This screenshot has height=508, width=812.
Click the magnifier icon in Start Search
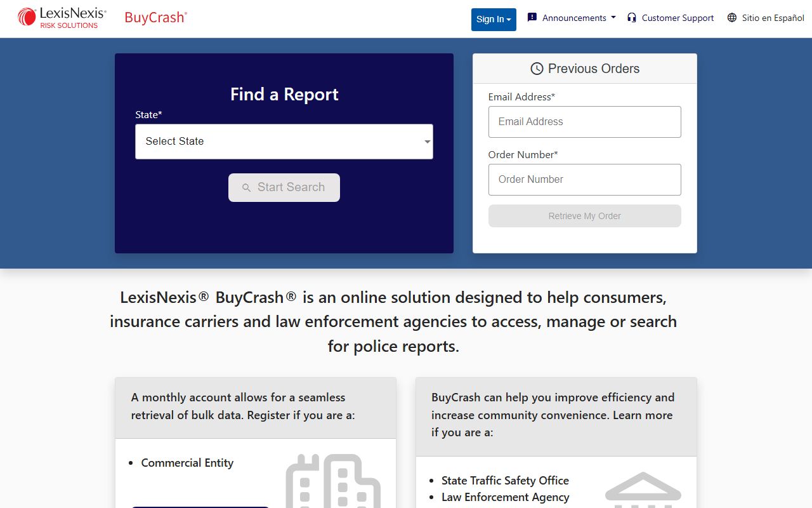[x=247, y=188]
